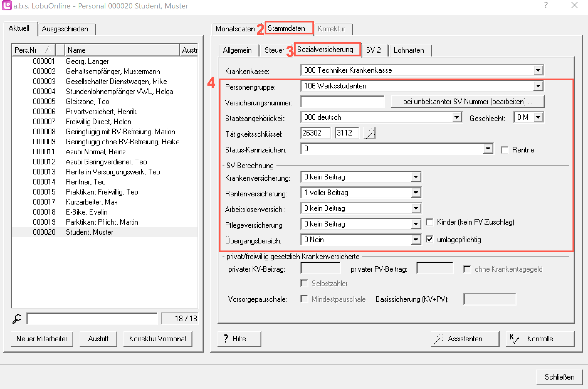Click the LobuOnline app icon in title bar
The image size is (588, 389).
(7, 6)
